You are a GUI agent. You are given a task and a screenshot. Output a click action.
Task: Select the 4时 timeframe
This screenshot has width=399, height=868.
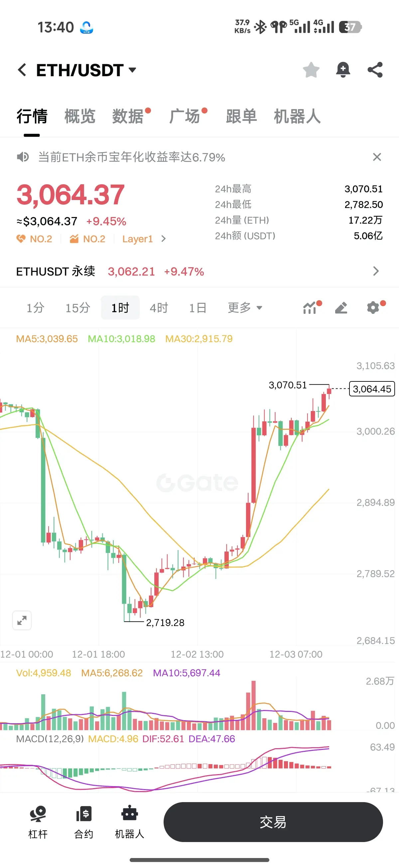coord(159,308)
